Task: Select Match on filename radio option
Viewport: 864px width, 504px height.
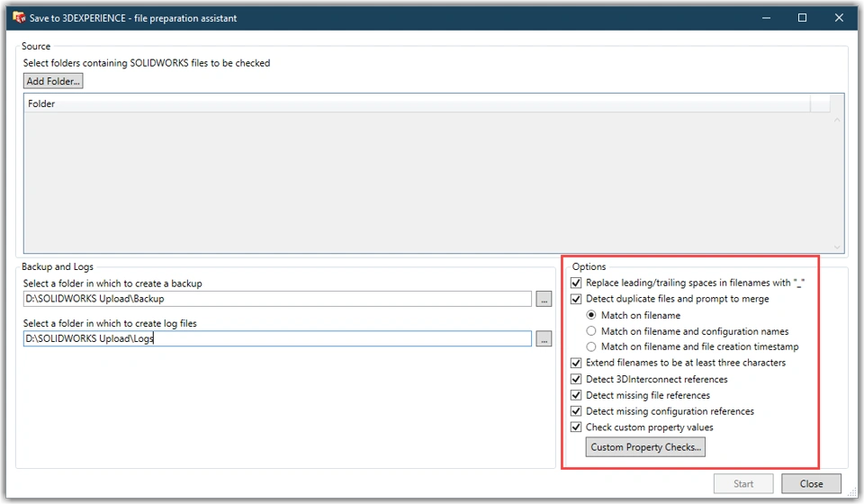Action: coord(591,315)
